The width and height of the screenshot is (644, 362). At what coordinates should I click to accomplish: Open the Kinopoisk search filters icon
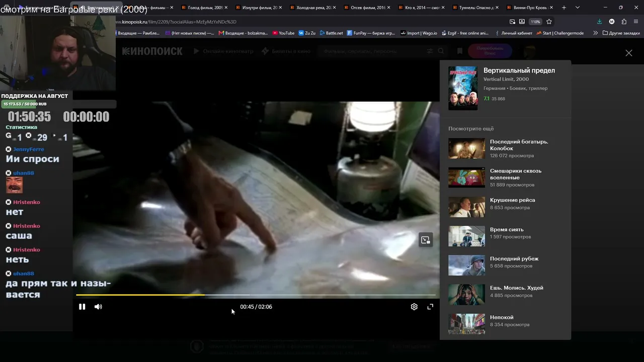click(x=430, y=51)
